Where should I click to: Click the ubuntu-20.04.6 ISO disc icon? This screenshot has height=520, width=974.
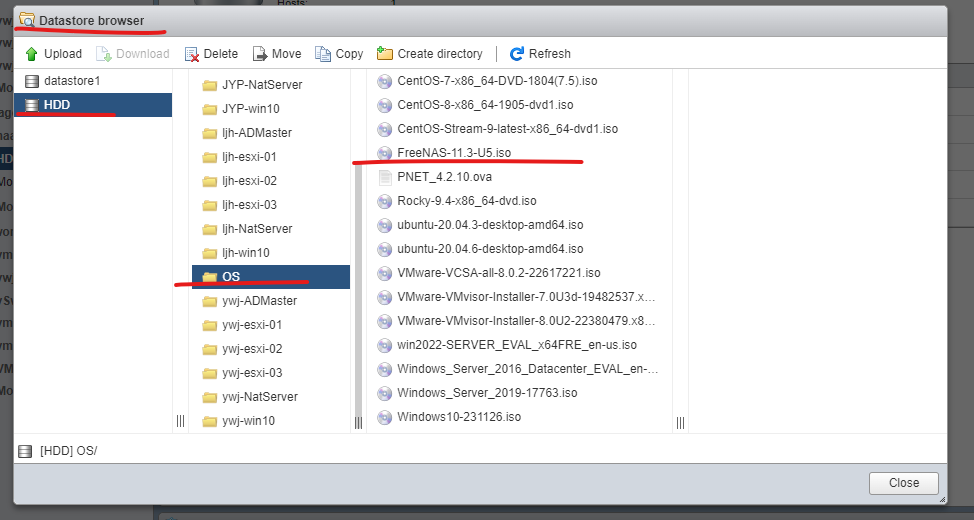pyautogui.click(x=385, y=249)
